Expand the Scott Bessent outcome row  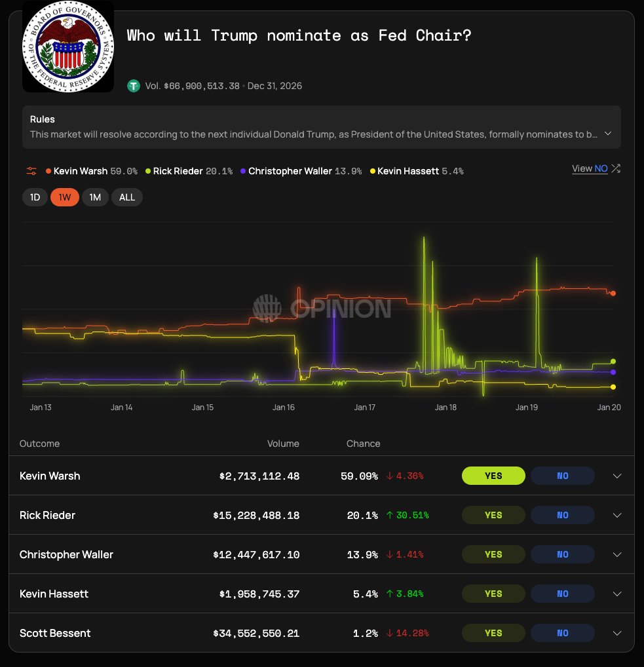tap(616, 633)
